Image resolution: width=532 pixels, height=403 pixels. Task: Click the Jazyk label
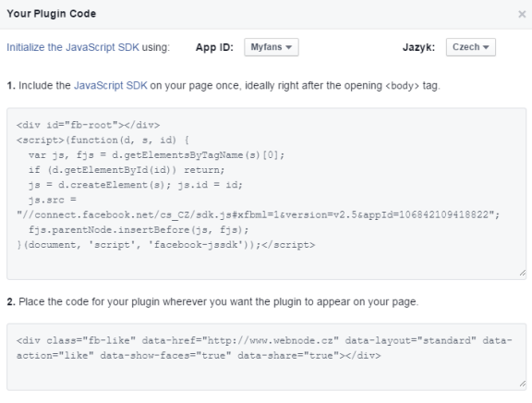418,47
